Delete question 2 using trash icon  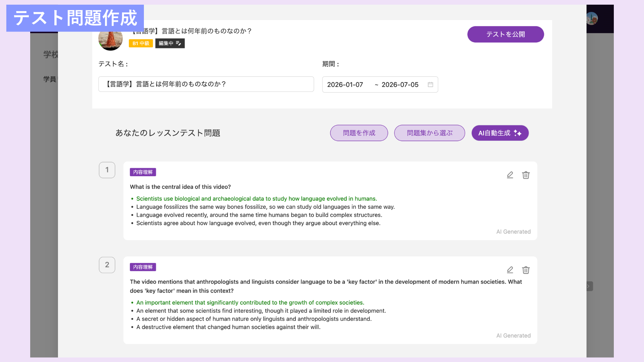(x=526, y=270)
